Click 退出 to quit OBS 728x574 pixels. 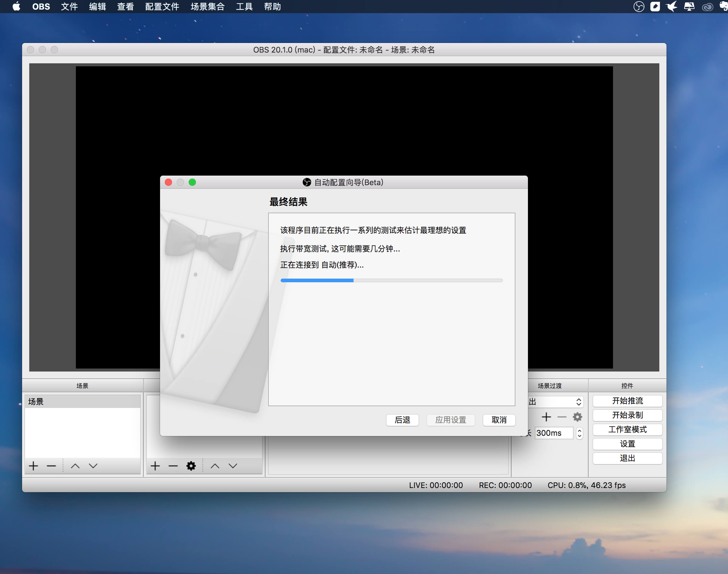coord(627,458)
